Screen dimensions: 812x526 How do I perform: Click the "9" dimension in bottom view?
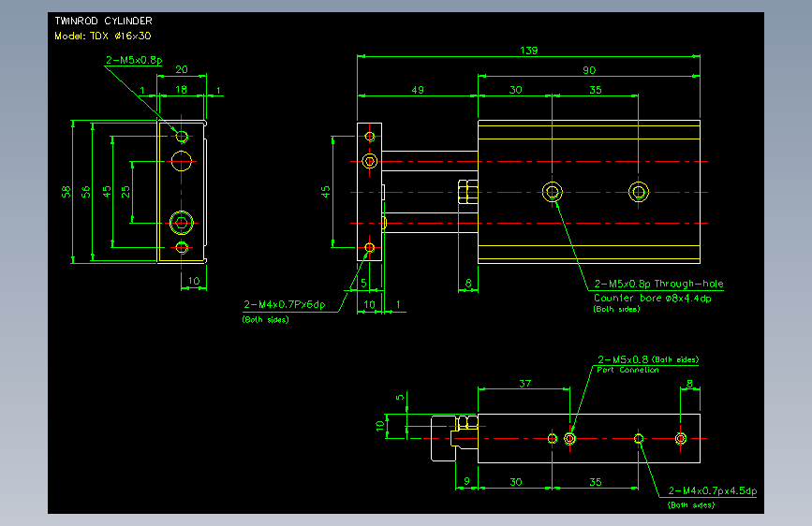pos(466,481)
